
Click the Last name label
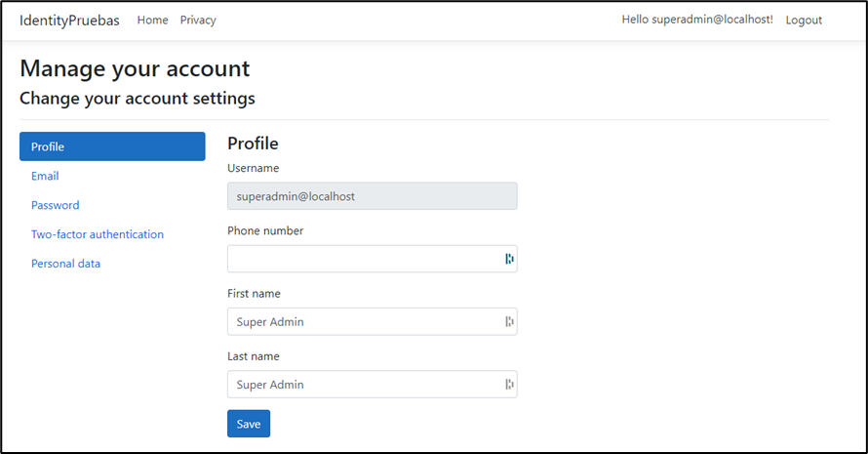(x=254, y=356)
